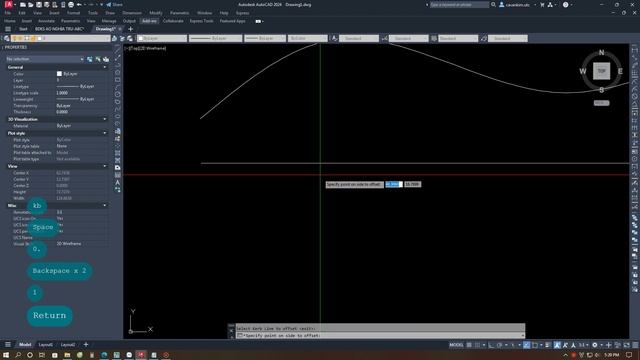Click the keyword search input field
This screenshot has width=640, height=360.
click(459, 5)
